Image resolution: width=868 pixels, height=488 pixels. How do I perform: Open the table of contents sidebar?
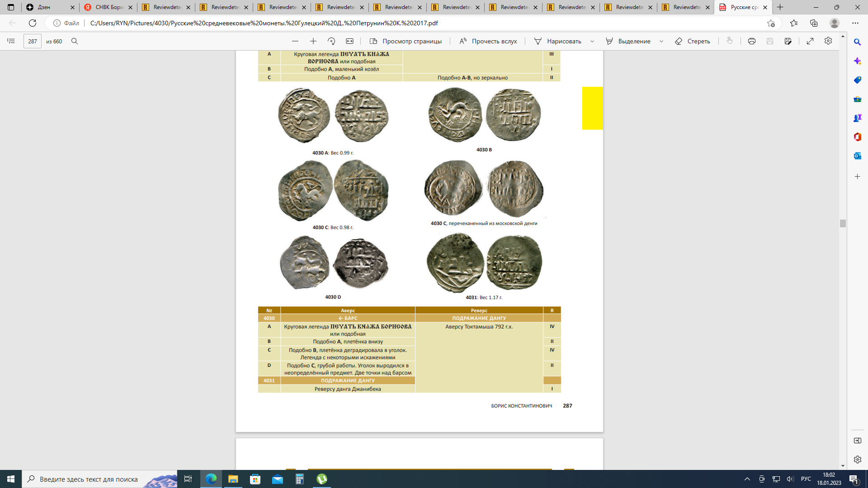(x=11, y=41)
